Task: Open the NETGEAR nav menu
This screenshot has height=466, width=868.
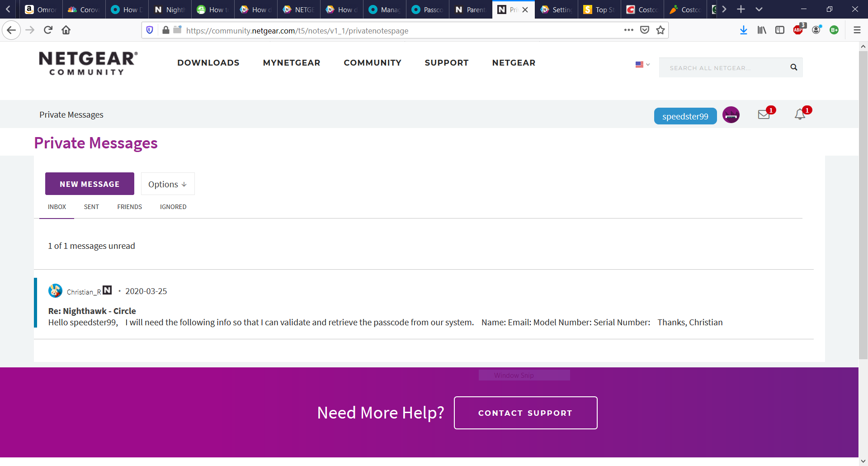Action: click(514, 63)
